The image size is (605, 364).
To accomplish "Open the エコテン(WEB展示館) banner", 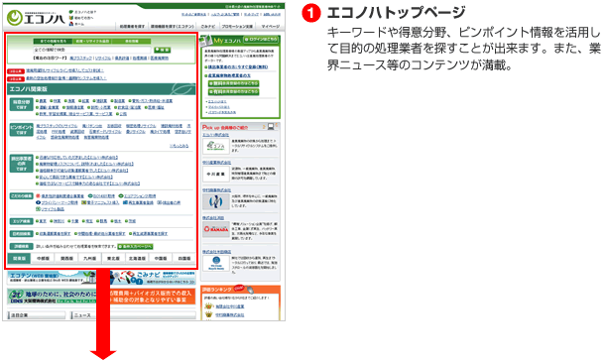I will [x=53, y=278].
